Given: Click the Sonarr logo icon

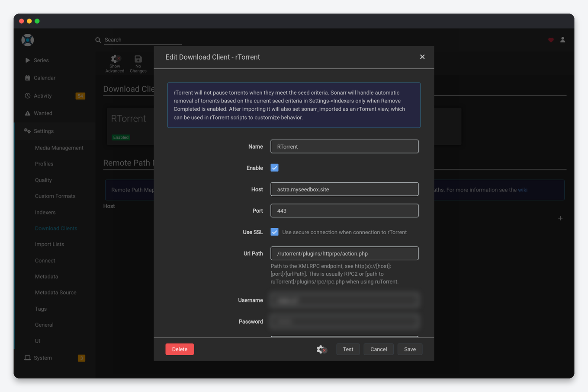Looking at the screenshot, I should click(x=28, y=40).
